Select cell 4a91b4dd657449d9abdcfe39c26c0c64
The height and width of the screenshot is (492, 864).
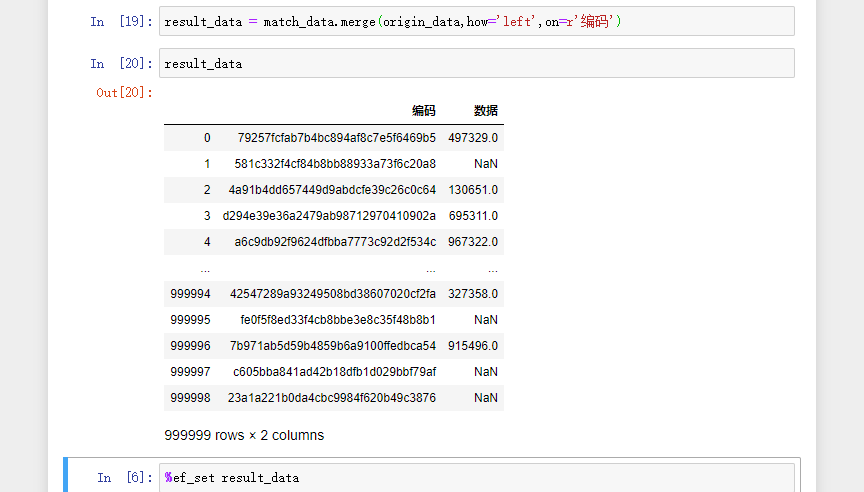click(332, 190)
